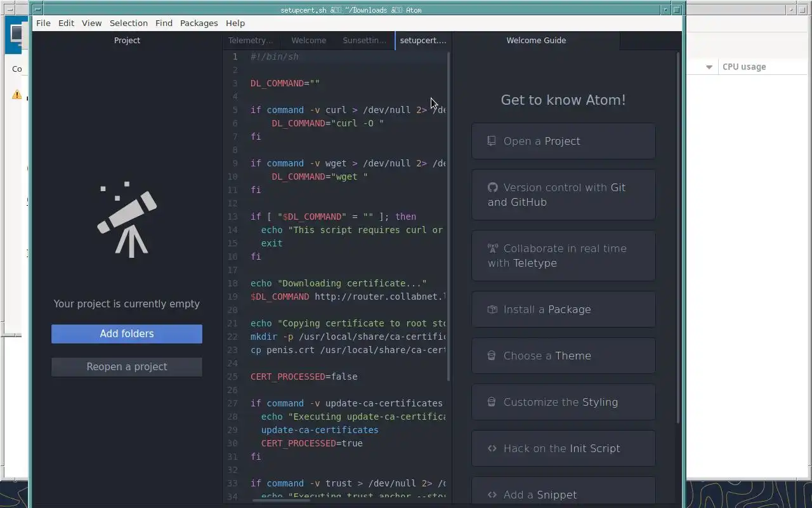Open the window menu button in Atom's title bar
812x508 pixels.
coord(37,10)
